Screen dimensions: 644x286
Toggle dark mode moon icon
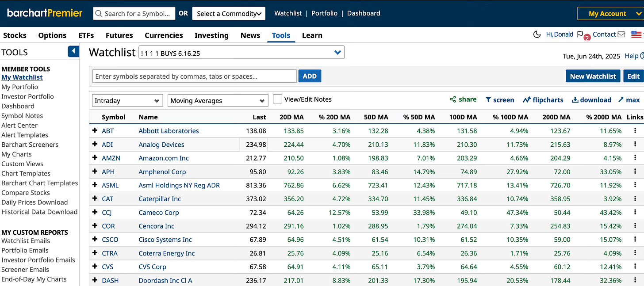[x=537, y=34]
